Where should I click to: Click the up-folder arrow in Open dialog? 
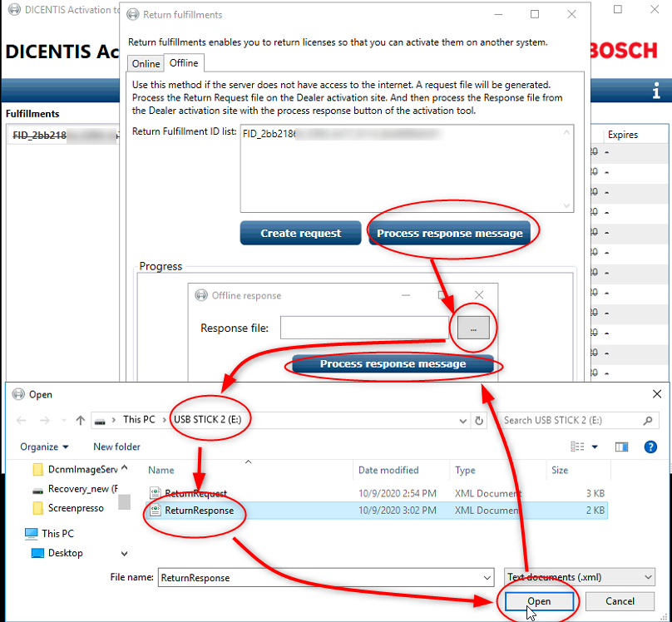pos(81,420)
